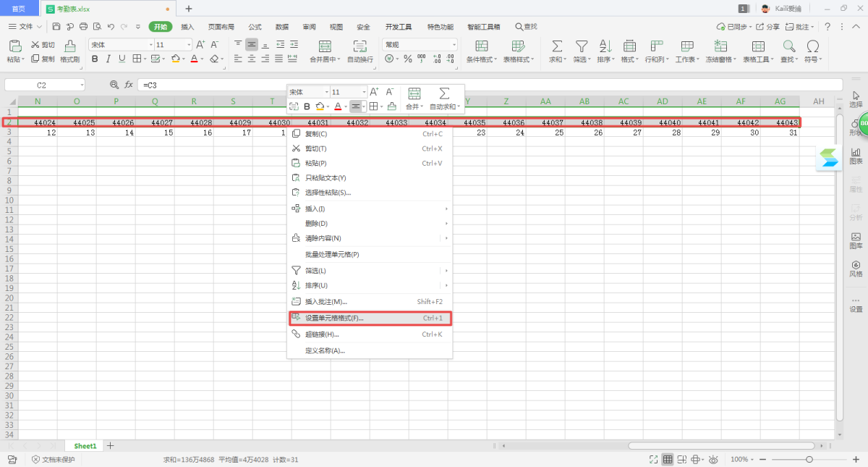868x467 pixels.
Task: Click the Format Painter (格式刷) in ribbon
Action: [70, 50]
